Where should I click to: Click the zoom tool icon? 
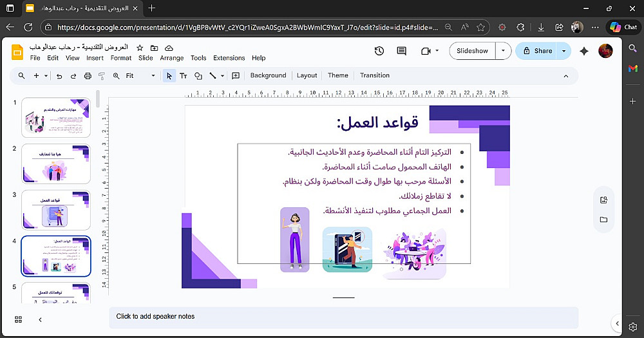[116, 76]
